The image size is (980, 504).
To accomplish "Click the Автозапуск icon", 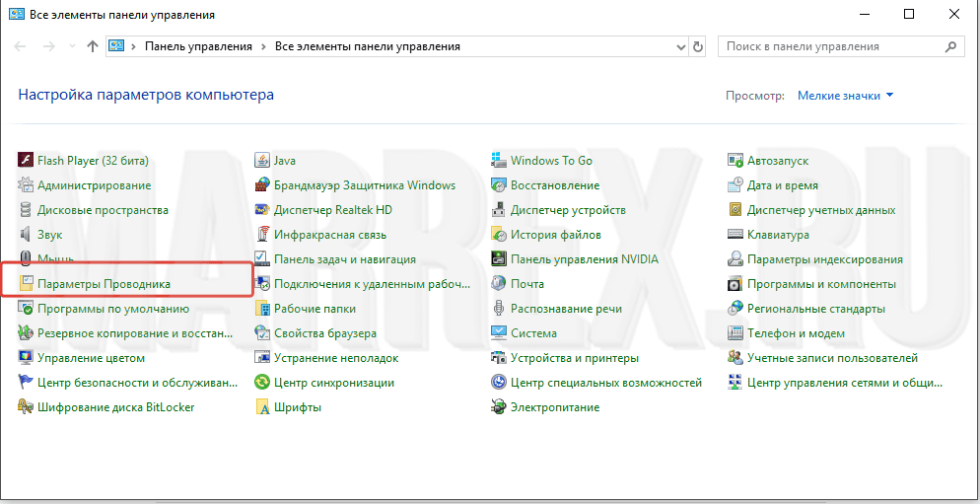I will point(735,161).
